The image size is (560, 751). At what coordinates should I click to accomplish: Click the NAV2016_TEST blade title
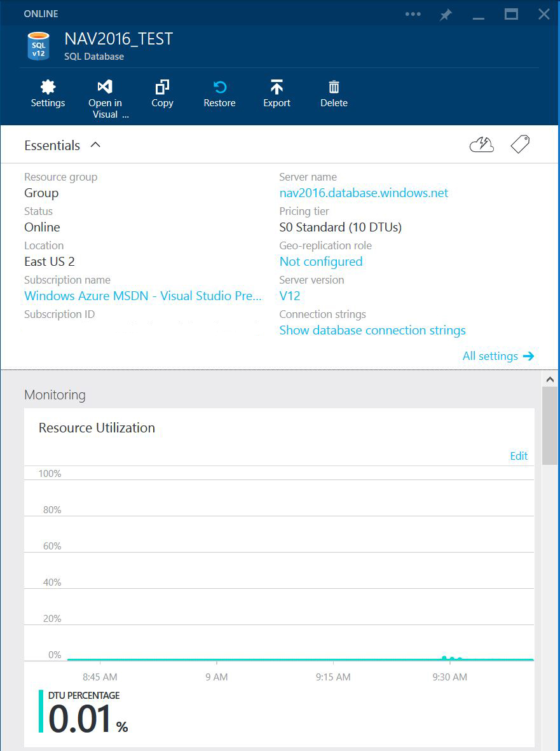(x=119, y=39)
